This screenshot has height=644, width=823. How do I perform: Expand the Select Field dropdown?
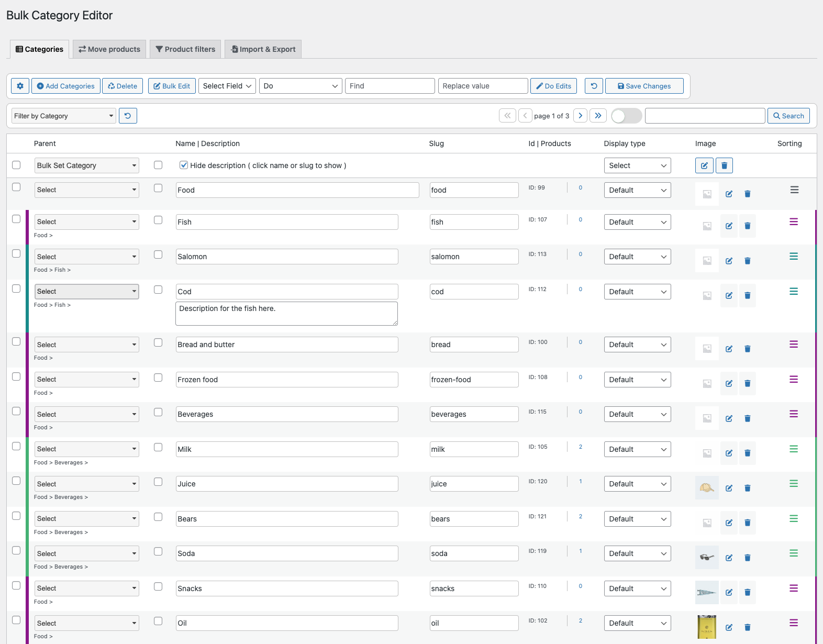pyautogui.click(x=227, y=86)
